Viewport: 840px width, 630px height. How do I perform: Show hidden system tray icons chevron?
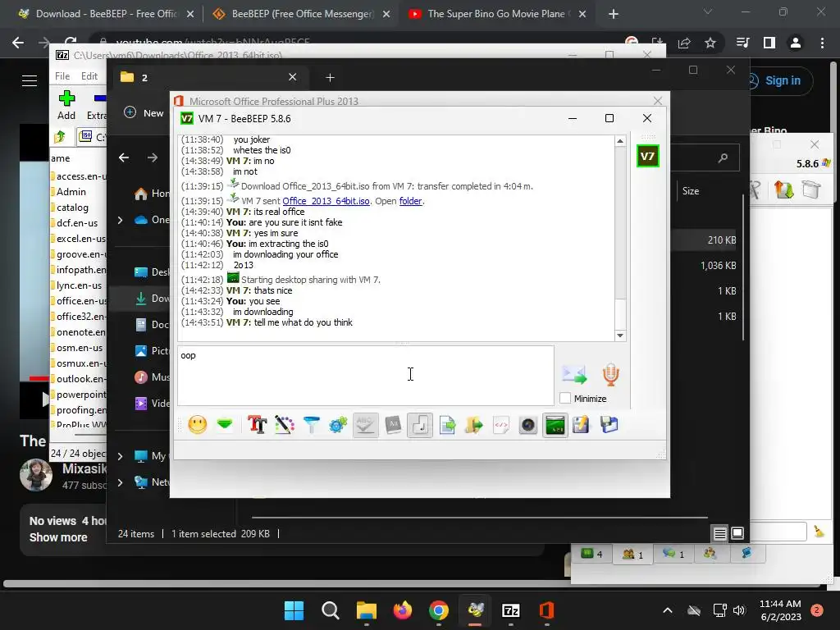(x=668, y=610)
